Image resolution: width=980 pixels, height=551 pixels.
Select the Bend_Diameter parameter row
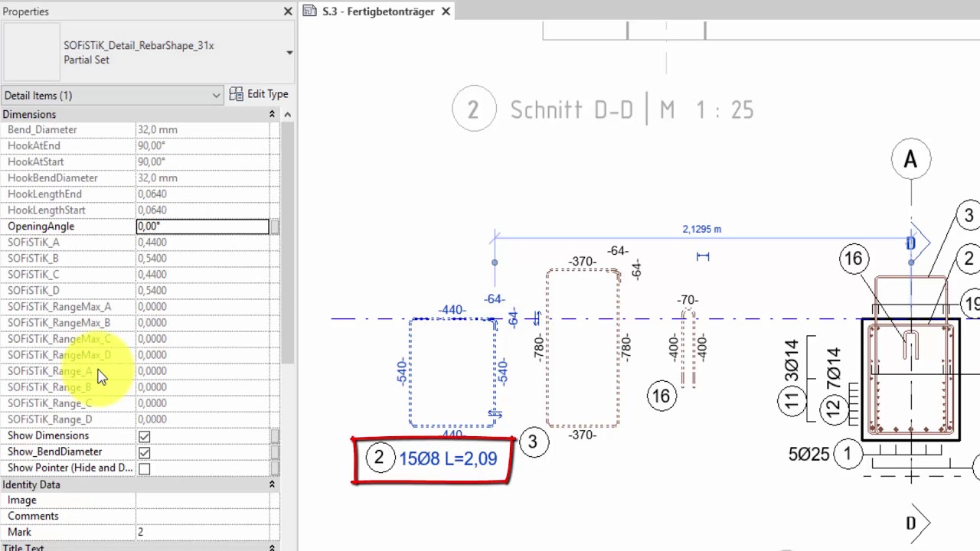pos(139,129)
